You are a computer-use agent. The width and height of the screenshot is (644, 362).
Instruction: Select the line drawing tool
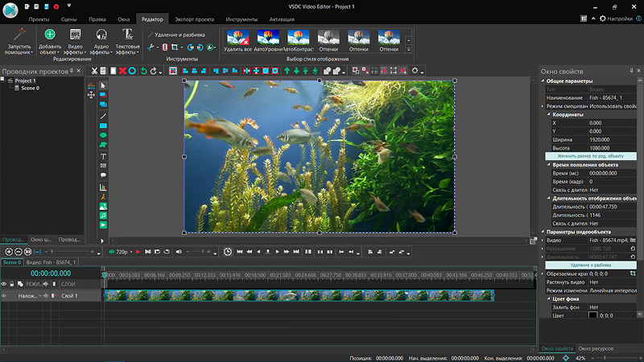103,116
